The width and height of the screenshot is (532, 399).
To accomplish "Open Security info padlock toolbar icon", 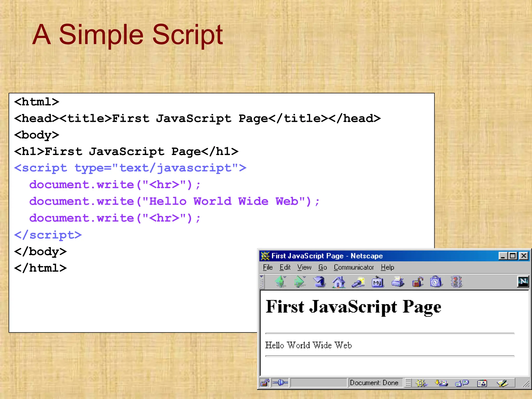I will pyautogui.click(x=417, y=282).
